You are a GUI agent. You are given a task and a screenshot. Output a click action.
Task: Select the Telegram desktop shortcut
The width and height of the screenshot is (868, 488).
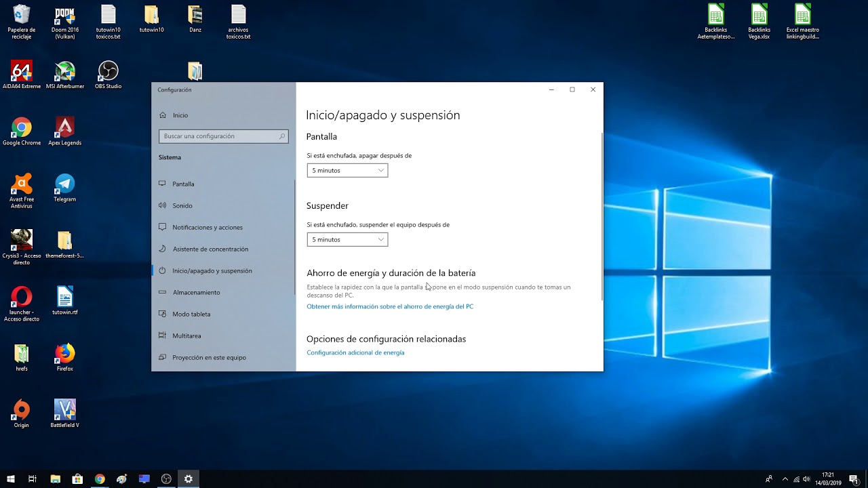[x=65, y=187]
